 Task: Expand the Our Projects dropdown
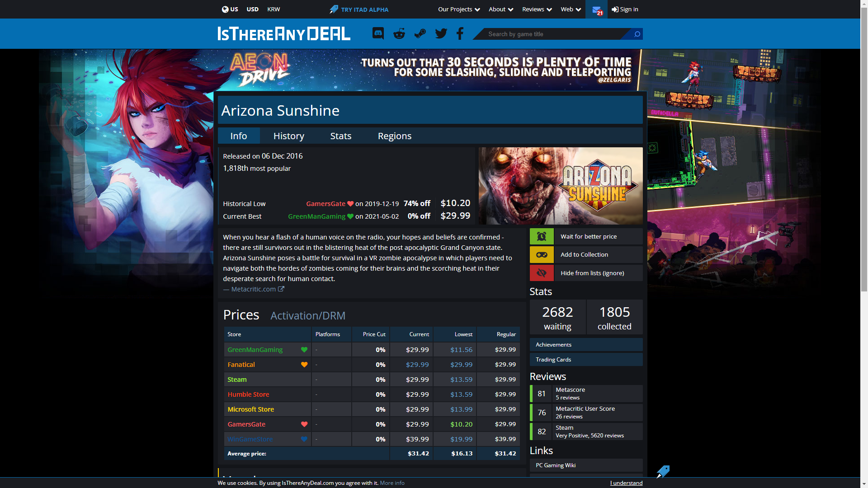[458, 9]
